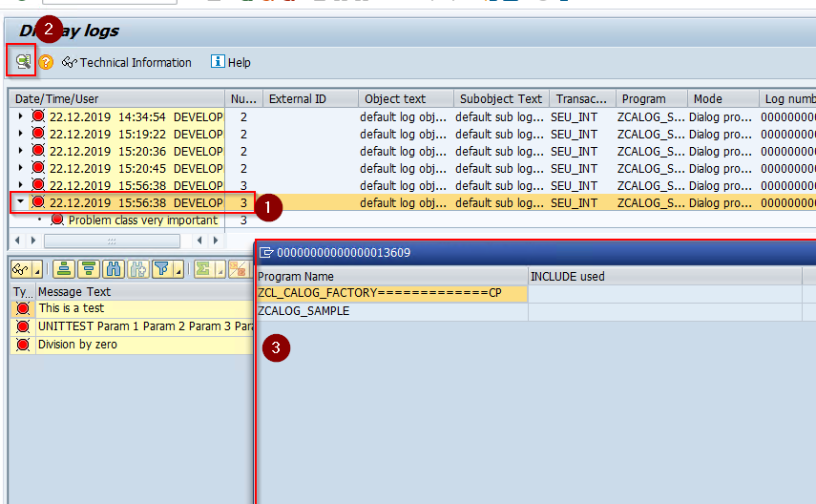The width and height of the screenshot is (816, 504).
Task: Click the red icon beside 'Division by zero'
Action: click(x=23, y=345)
